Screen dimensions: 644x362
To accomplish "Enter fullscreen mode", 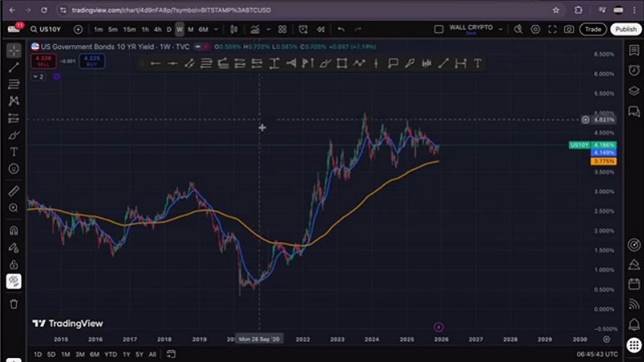I will pyautogui.click(x=553, y=30).
